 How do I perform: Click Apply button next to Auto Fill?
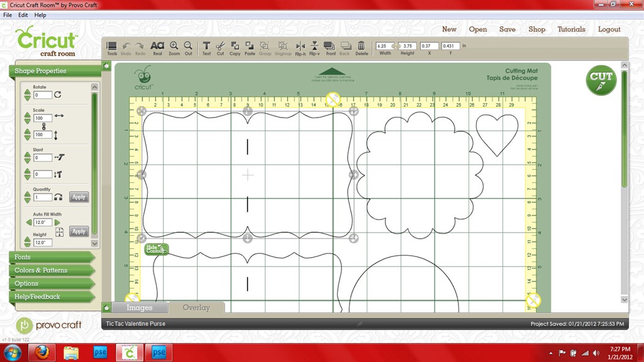click(79, 231)
